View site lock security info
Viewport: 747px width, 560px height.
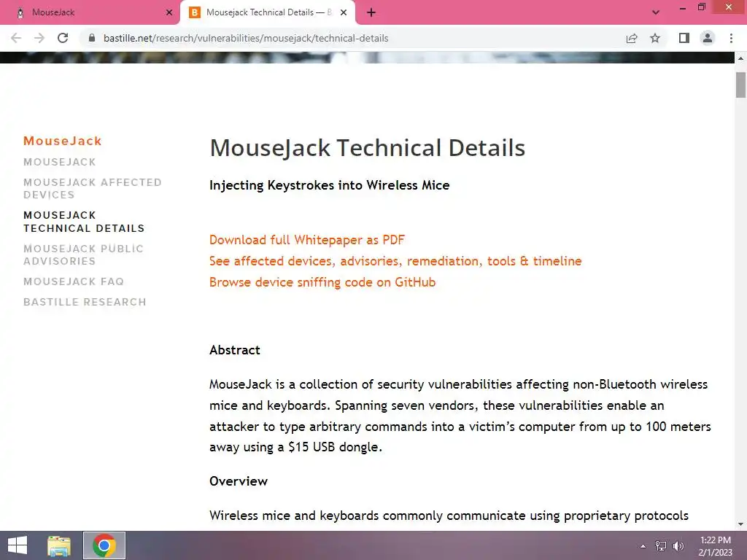pos(92,38)
